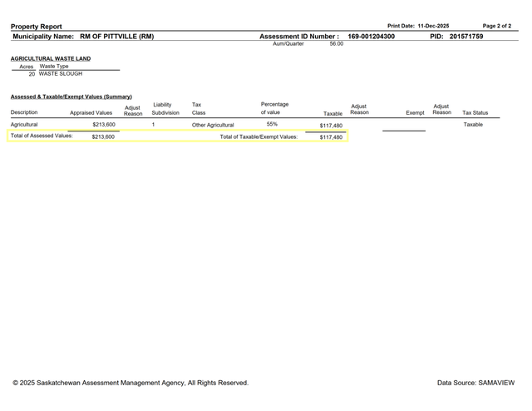Click the AGRICULTURAL WASTE LAND heading
This screenshot has height=411, width=532.
(51, 59)
